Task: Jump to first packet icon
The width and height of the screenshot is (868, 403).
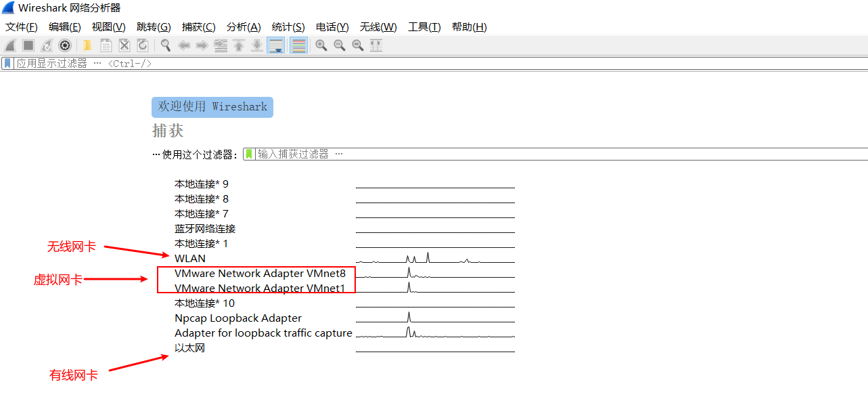Action: coord(239,45)
